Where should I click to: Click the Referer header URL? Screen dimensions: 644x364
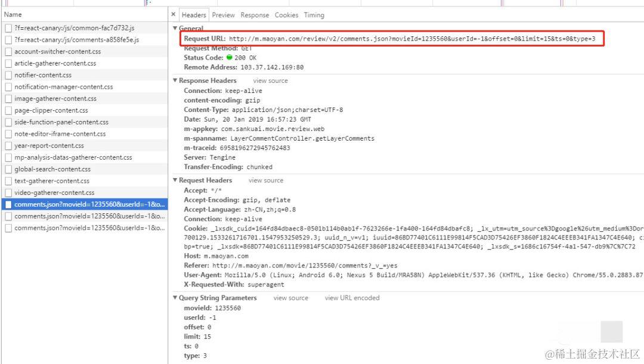pos(305,266)
